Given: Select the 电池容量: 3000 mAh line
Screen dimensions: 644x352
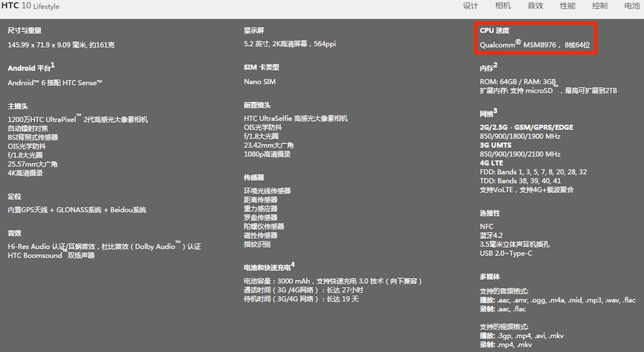Looking at the screenshot, I should coord(333,281).
